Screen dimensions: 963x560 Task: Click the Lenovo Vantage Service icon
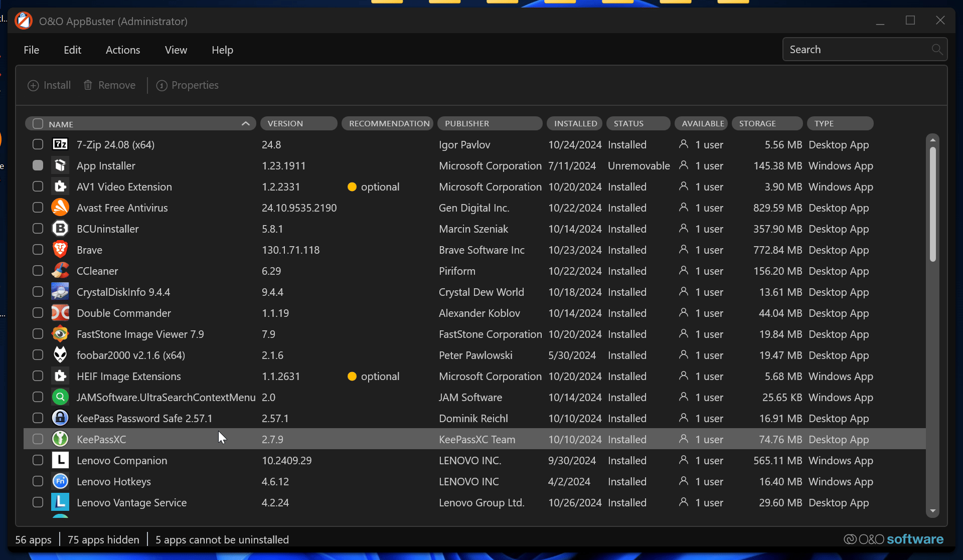pyautogui.click(x=60, y=502)
